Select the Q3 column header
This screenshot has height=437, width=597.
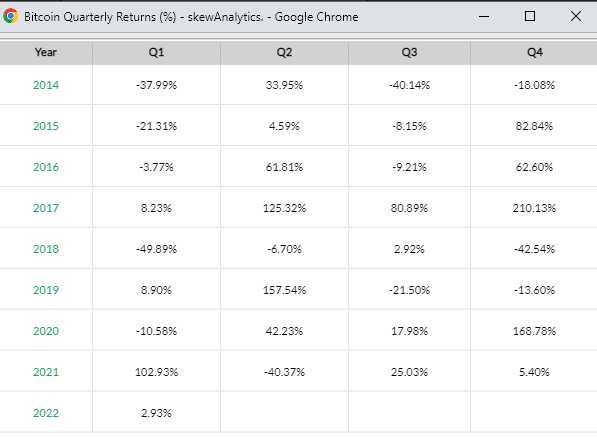pos(409,52)
